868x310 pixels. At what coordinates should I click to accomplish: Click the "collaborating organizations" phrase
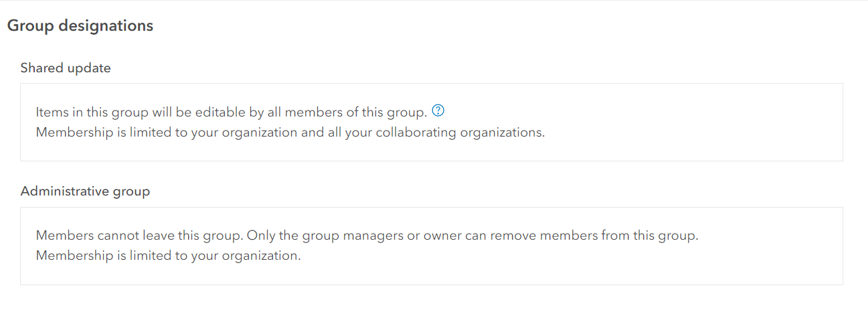pos(460,133)
